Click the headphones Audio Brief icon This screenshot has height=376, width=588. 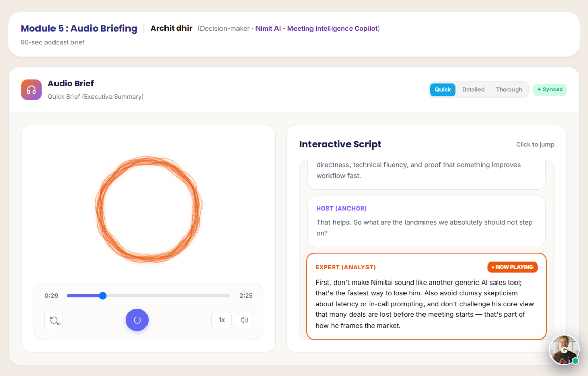pos(31,89)
